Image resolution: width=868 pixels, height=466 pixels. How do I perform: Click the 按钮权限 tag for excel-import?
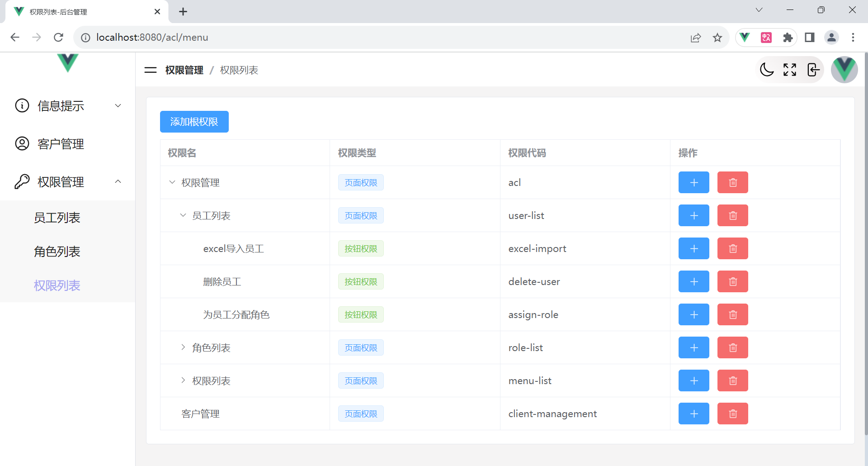pyautogui.click(x=361, y=248)
